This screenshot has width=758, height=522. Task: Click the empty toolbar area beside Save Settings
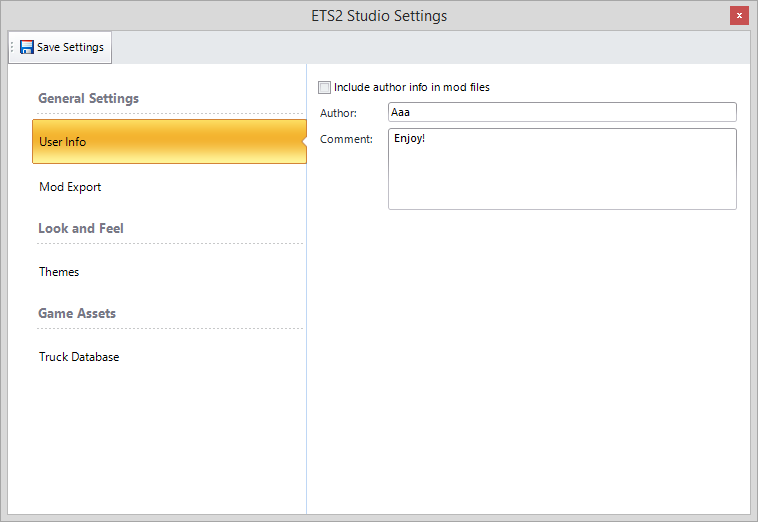[430, 47]
